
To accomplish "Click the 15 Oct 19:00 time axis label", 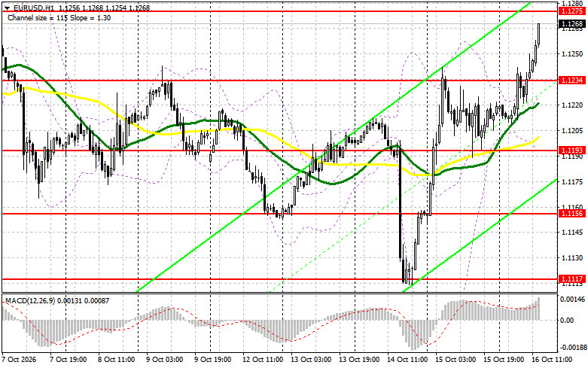I will coord(504,360).
